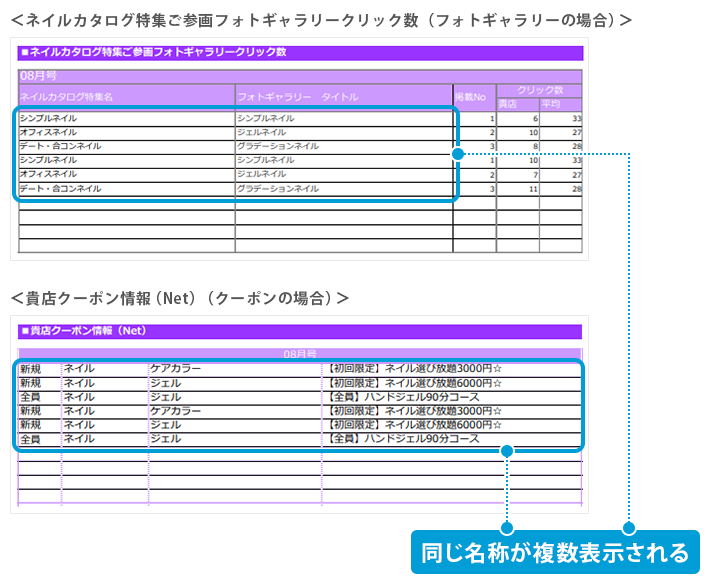
Task: Click the クリック数 header cell
Action: (539, 90)
